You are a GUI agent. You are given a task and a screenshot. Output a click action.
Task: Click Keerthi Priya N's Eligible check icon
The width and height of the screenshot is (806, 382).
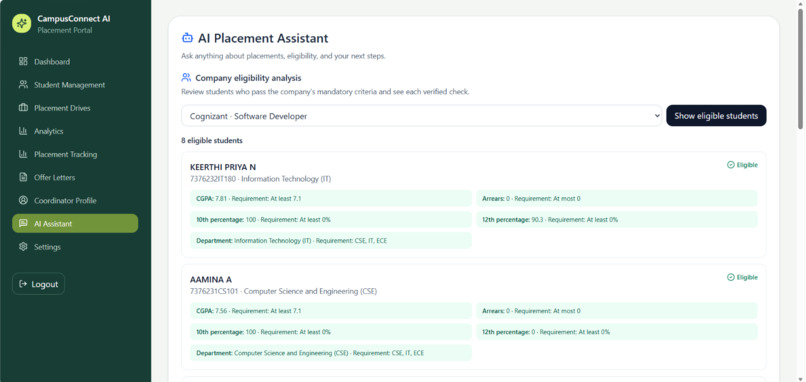(x=730, y=165)
